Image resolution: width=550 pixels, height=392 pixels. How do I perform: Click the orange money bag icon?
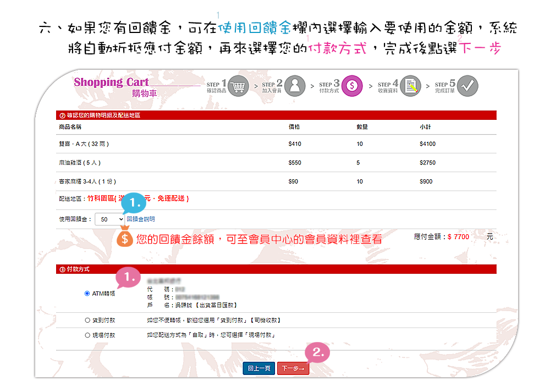pos(125,239)
